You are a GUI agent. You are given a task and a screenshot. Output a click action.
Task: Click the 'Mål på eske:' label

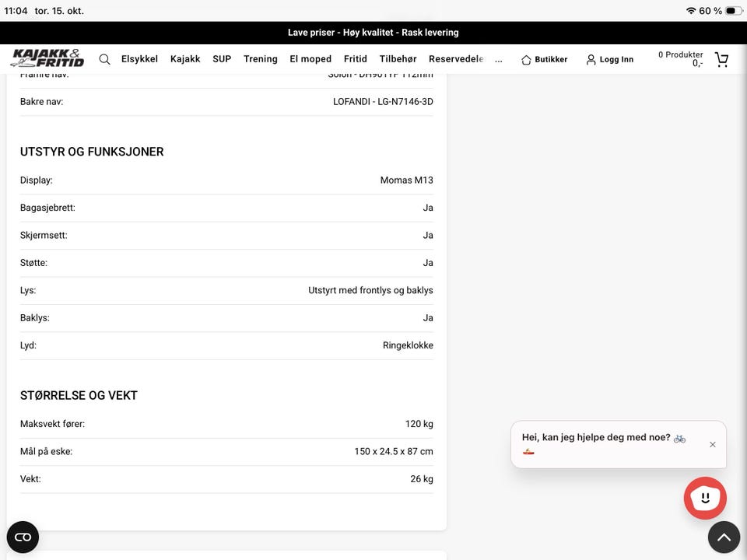(x=46, y=451)
